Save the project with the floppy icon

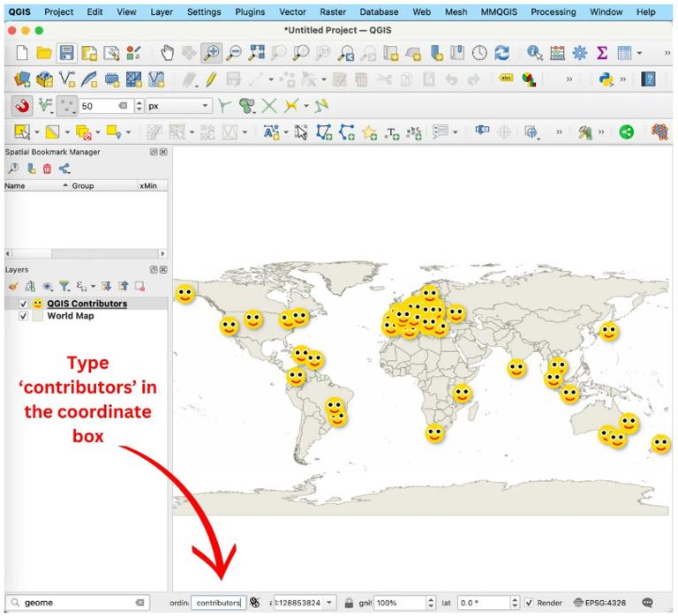(x=66, y=53)
